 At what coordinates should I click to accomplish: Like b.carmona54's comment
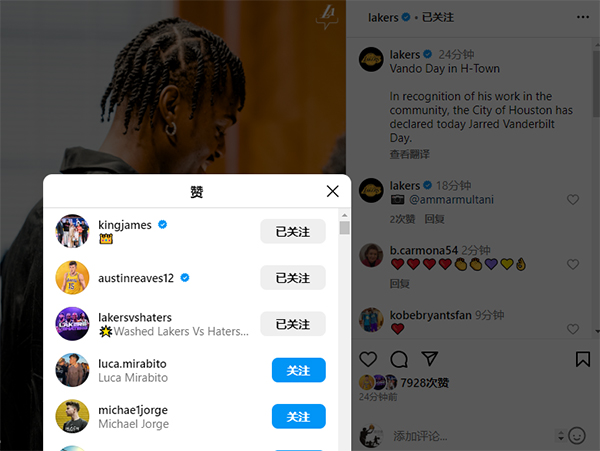click(x=572, y=264)
